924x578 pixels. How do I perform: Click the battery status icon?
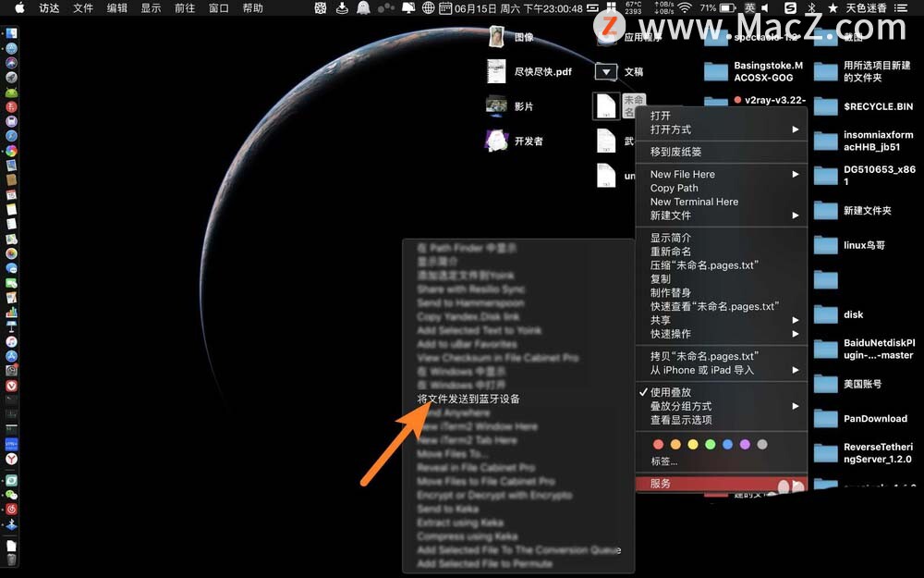point(728,7)
